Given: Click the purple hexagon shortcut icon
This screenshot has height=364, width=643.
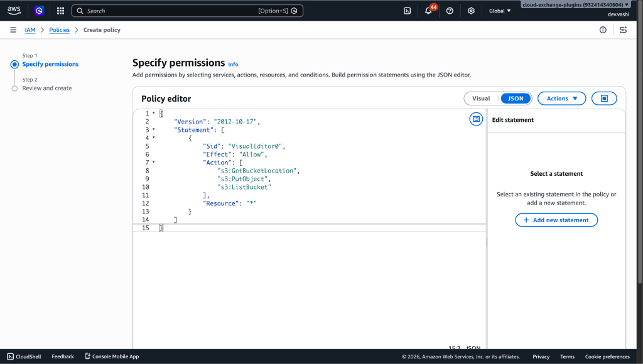Looking at the screenshot, I should tap(39, 11).
